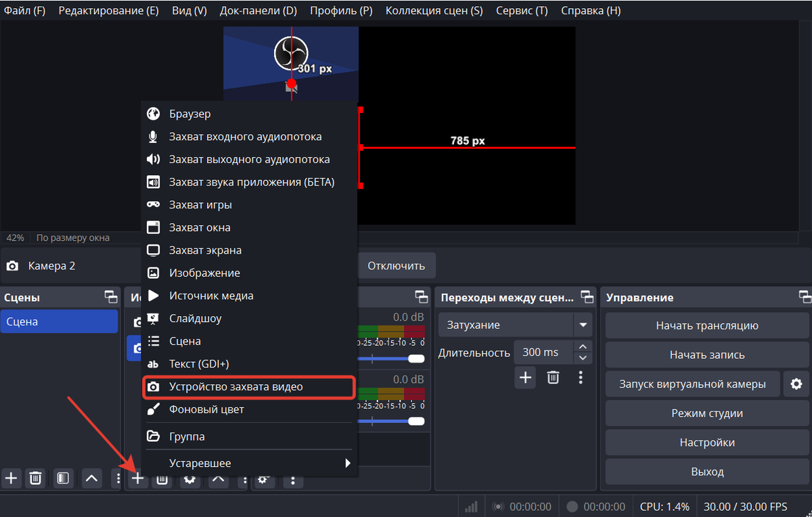The height and width of the screenshot is (517, 812).
Task: Add a transition with the plus button
Action: coord(525,378)
